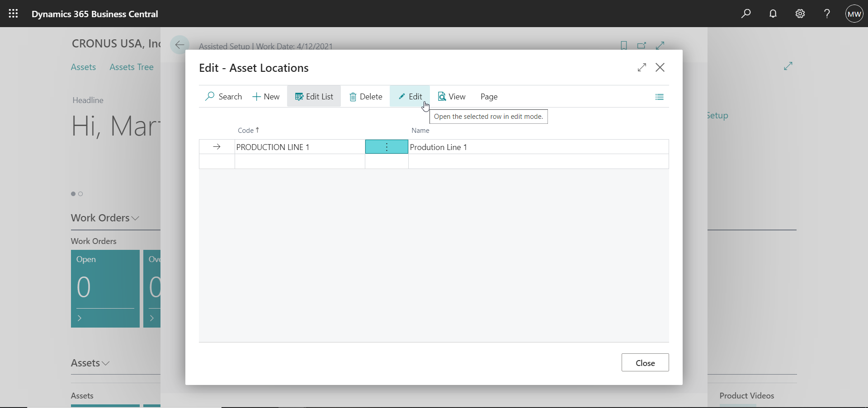Expand the Assisted Setup page diagonal arrows
Image resolution: width=868 pixels, height=408 pixels.
pyautogui.click(x=660, y=45)
